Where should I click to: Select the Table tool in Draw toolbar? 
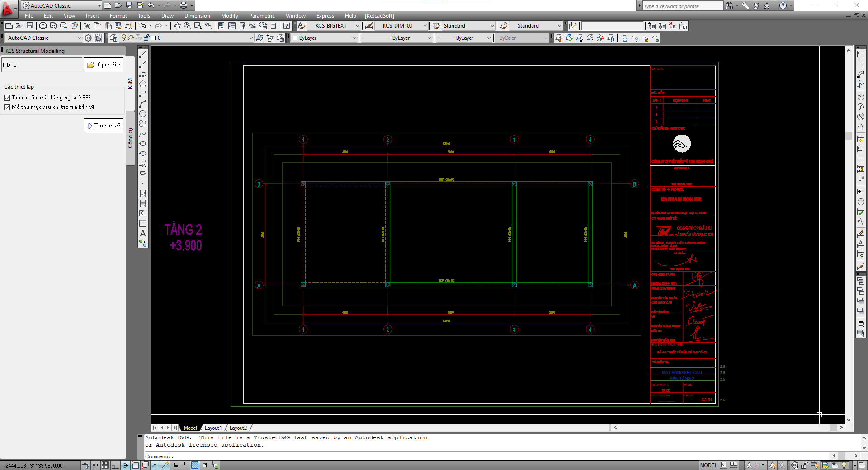point(143,223)
